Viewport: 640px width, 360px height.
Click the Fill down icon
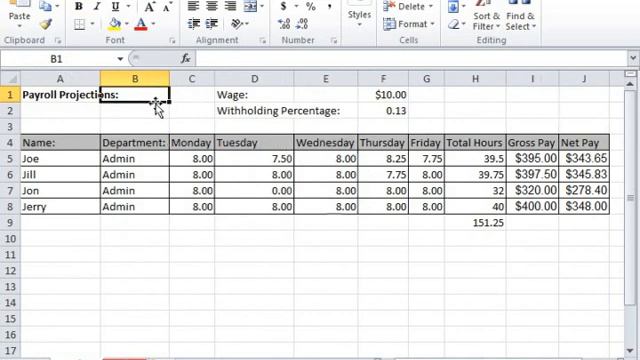tap(453, 6)
